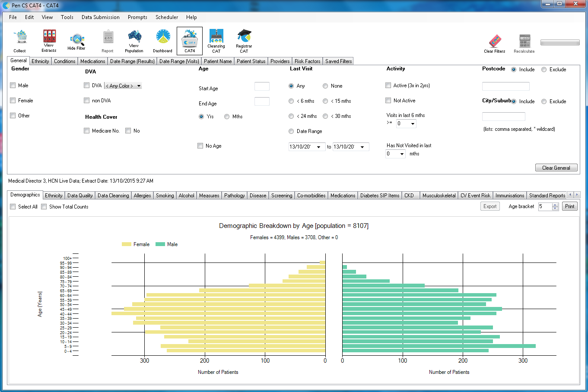Click the Start Age input field
588x392 pixels.
click(x=262, y=86)
